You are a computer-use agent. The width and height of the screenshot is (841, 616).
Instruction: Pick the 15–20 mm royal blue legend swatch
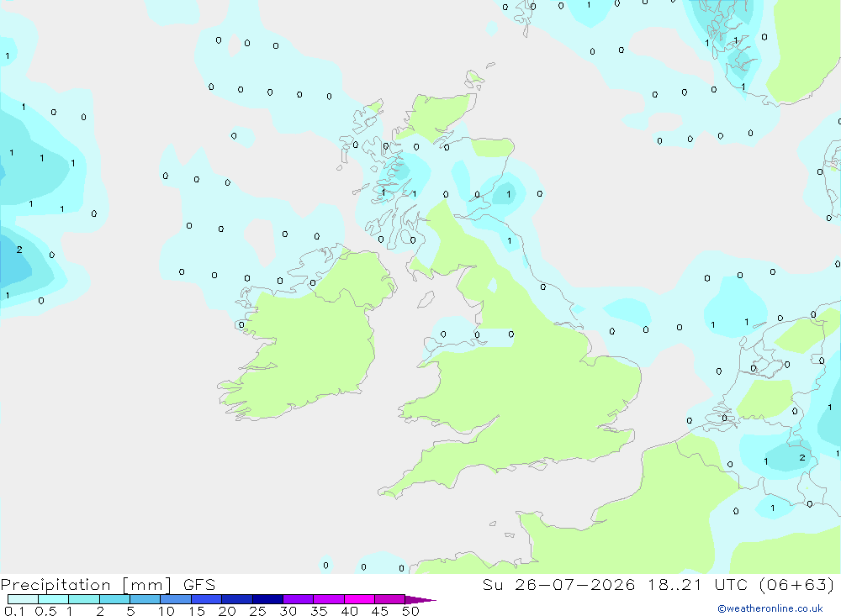pyautogui.click(x=206, y=599)
